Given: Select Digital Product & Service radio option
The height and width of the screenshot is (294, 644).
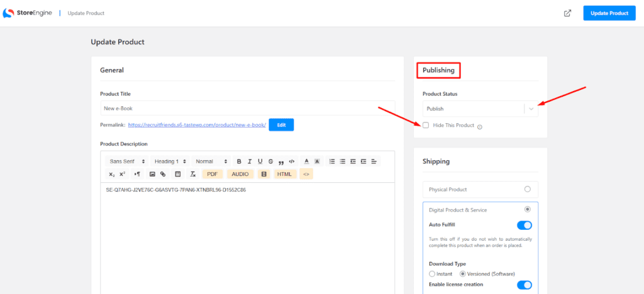Looking at the screenshot, I should click(x=528, y=209).
